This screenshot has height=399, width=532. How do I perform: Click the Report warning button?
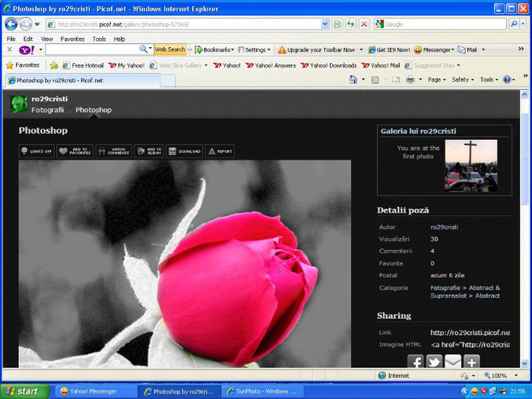[x=220, y=151]
